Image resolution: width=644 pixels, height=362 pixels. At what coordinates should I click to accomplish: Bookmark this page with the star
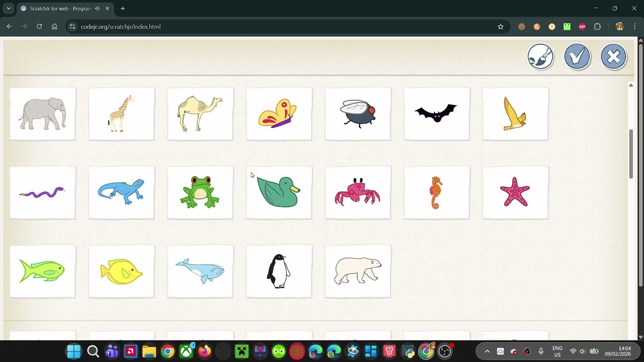coord(501,27)
